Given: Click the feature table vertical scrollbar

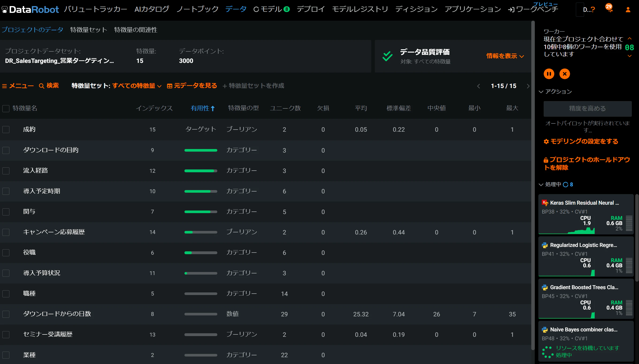Looking at the screenshot, I should point(532,185).
